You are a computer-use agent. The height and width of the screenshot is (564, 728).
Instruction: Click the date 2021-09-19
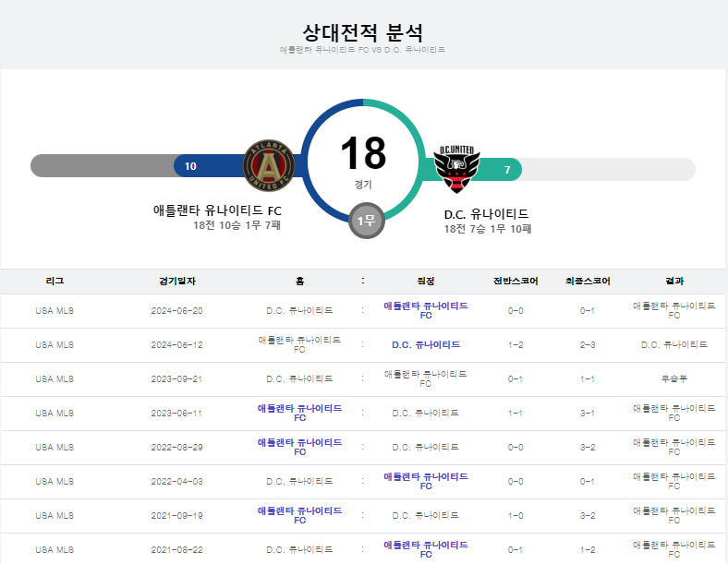176,516
